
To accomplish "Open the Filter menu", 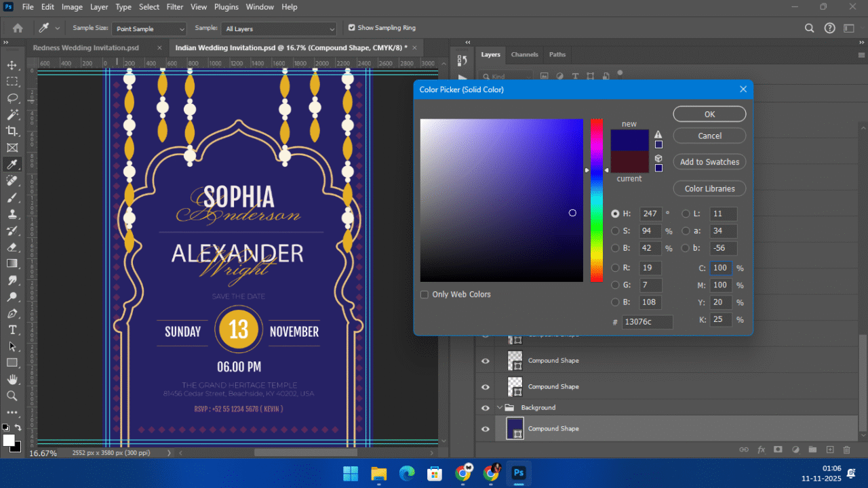I will 175,7.
